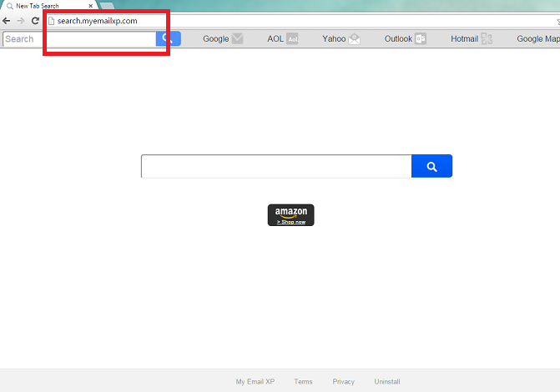The width and height of the screenshot is (560, 392).
Task: Open the Amazon Shop now banner
Action: tap(290, 215)
